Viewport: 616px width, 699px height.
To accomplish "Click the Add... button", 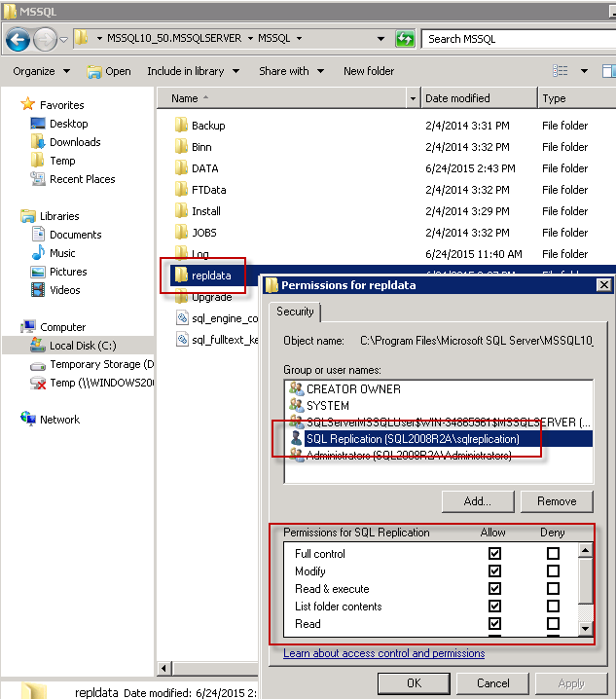I will [478, 501].
